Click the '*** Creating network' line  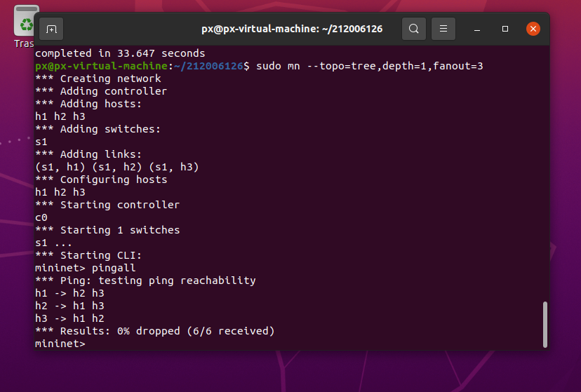98,79
